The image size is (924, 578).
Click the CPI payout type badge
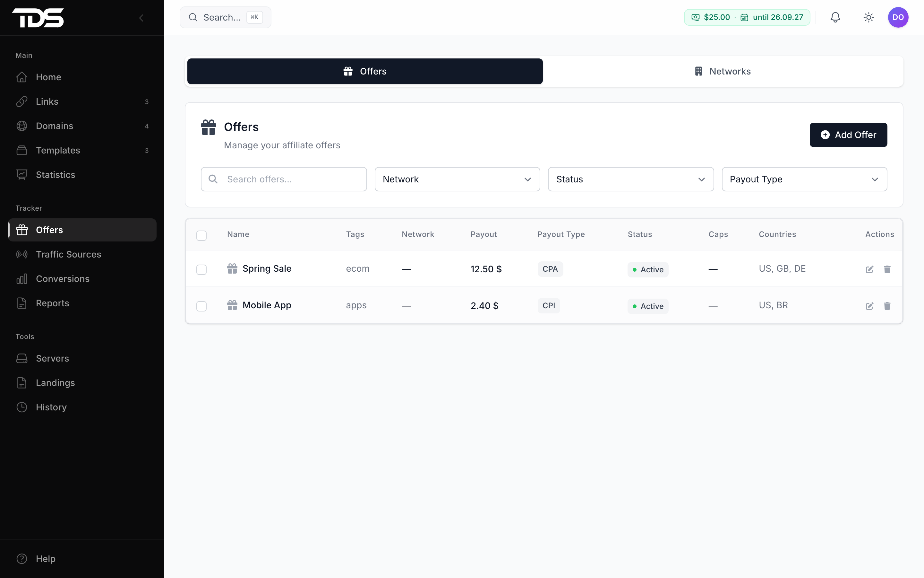(x=549, y=305)
